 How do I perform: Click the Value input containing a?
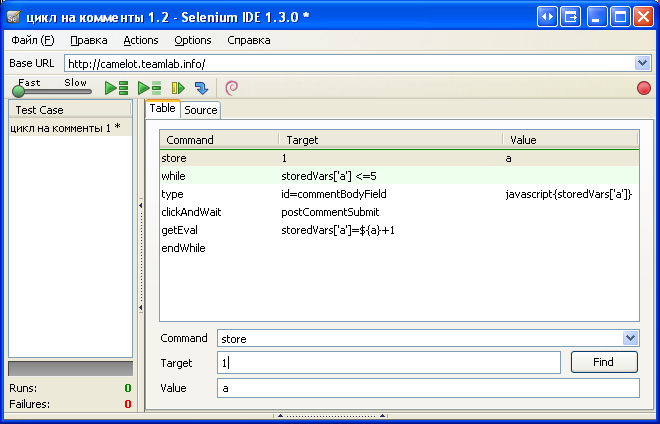428,388
